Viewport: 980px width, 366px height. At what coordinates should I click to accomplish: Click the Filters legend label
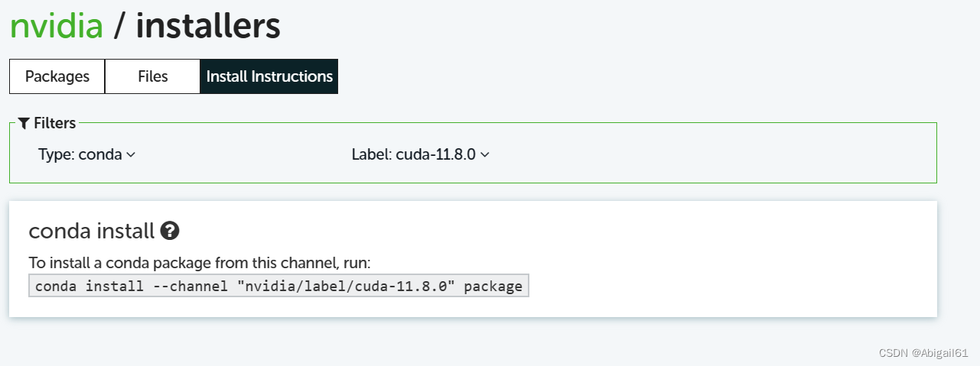(54, 123)
